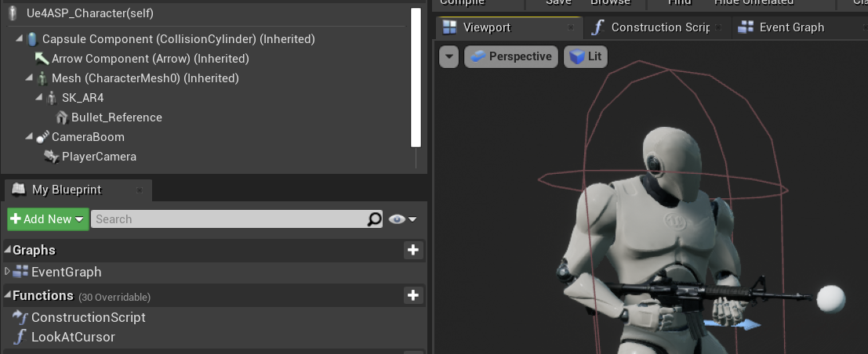Click the CameraBoom spring arm icon
Image resolution: width=868 pixels, height=354 pixels.
click(42, 137)
